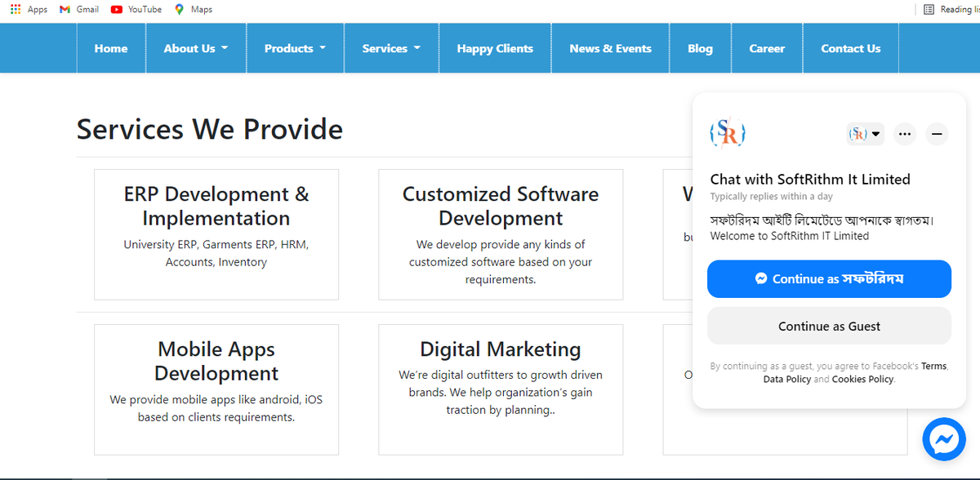Open the Blog nav item
This screenshot has height=480, width=980.
coord(700,48)
